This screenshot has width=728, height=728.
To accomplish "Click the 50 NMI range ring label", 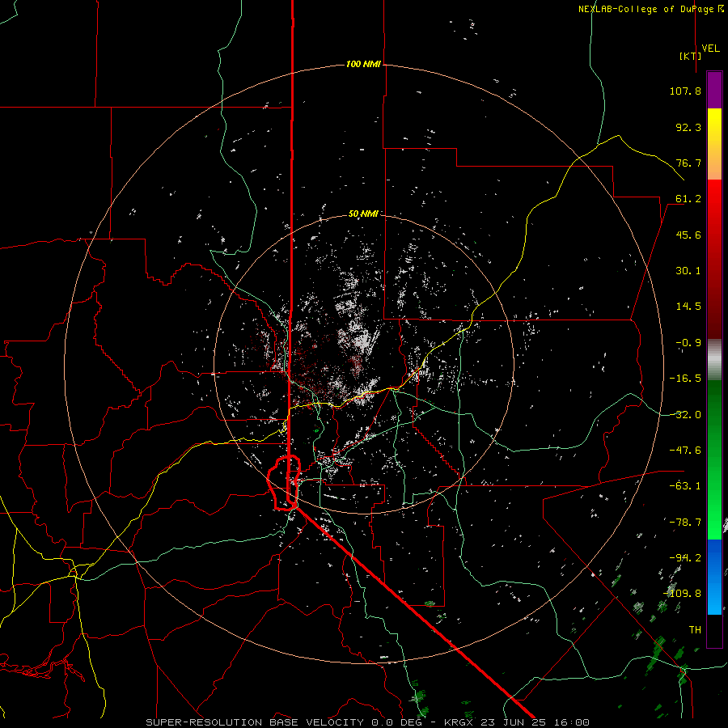I will click(x=363, y=214).
